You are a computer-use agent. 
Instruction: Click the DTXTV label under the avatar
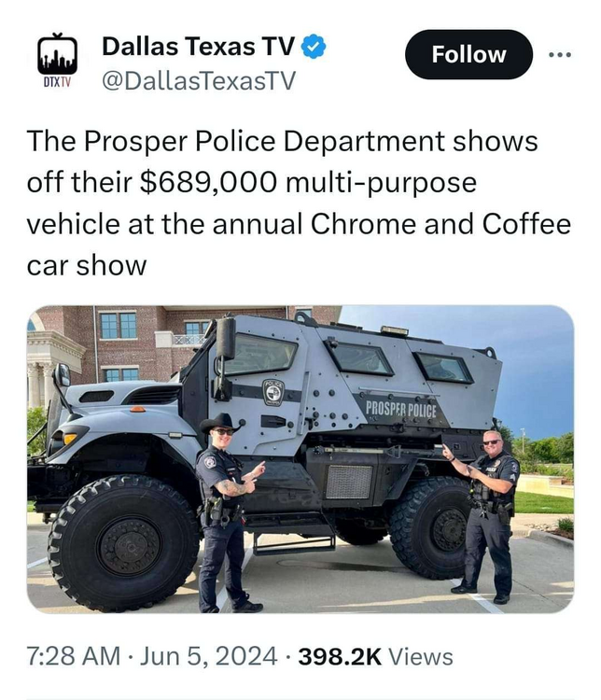[x=57, y=82]
